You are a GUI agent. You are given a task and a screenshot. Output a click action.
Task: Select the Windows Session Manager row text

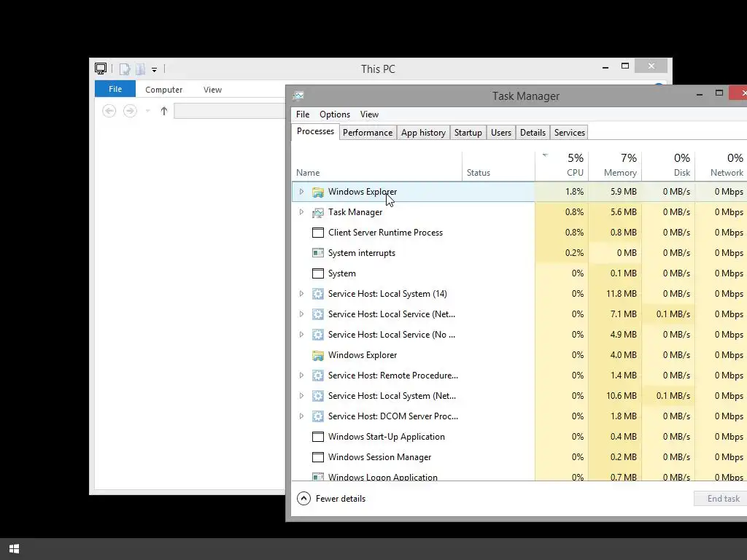[x=379, y=457]
